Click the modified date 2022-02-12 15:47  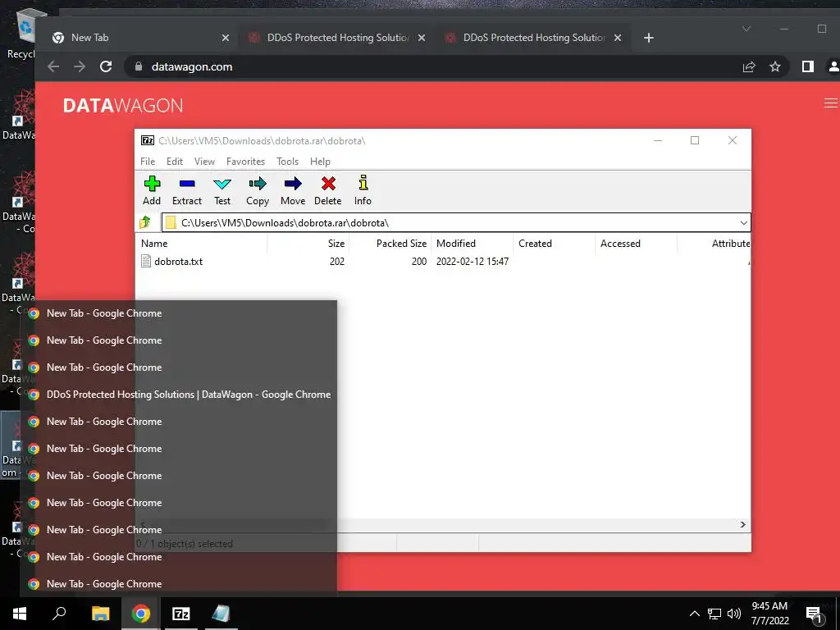472,262
